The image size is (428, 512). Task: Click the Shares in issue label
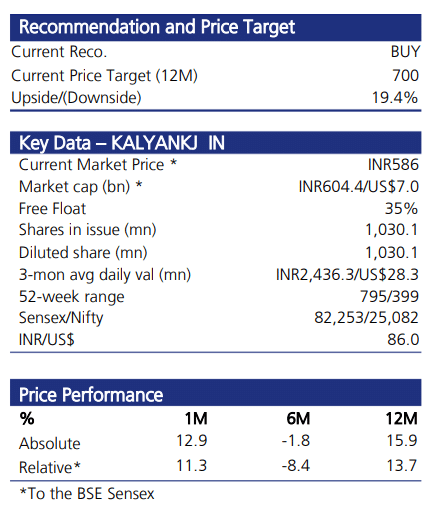[87, 230]
